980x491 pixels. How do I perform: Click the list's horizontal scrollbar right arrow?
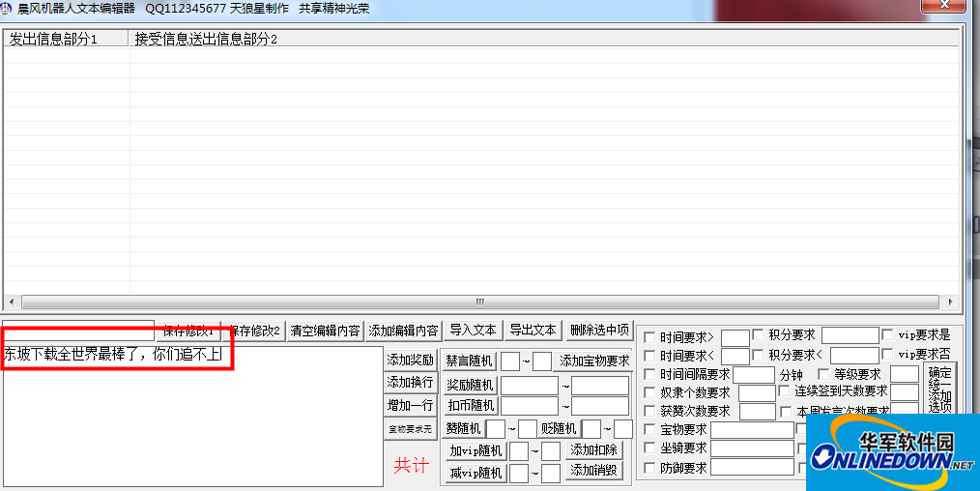coord(951,302)
